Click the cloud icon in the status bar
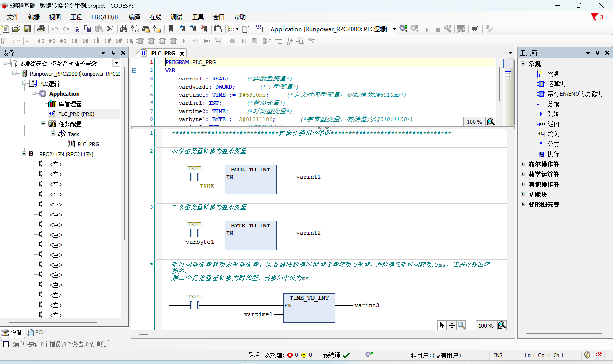The height and width of the screenshot is (364, 613). [599, 355]
